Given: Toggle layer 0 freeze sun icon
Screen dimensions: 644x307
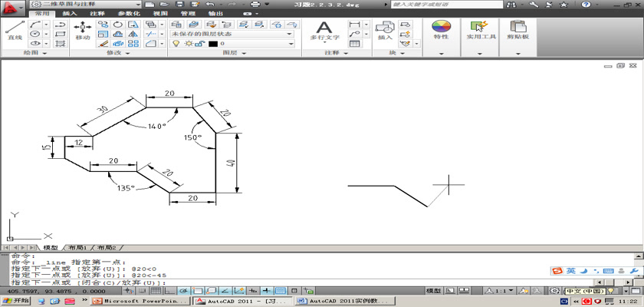Looking at the screenshot, I should pyautogui.click(x=189, y=44).
